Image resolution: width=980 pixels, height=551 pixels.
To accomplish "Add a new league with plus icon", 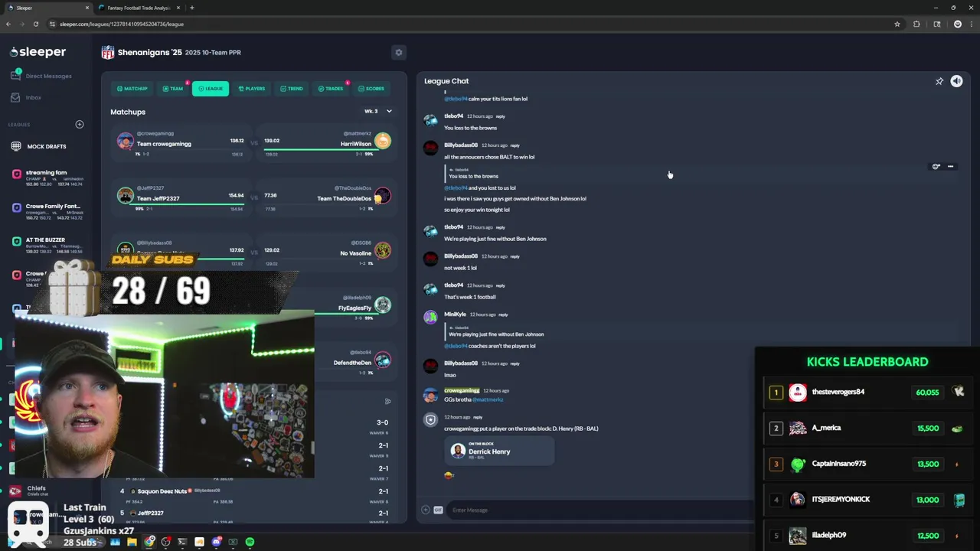I will [79, 124].
